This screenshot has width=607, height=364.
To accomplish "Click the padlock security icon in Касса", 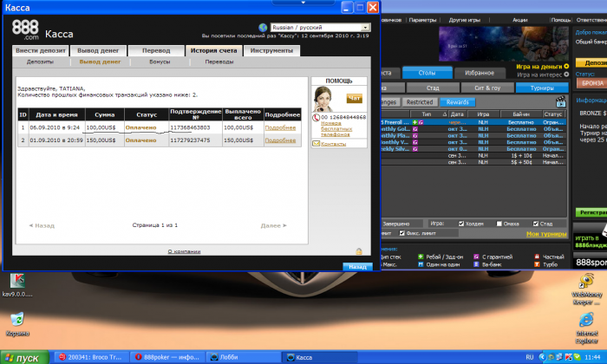I will pos(359,251).
